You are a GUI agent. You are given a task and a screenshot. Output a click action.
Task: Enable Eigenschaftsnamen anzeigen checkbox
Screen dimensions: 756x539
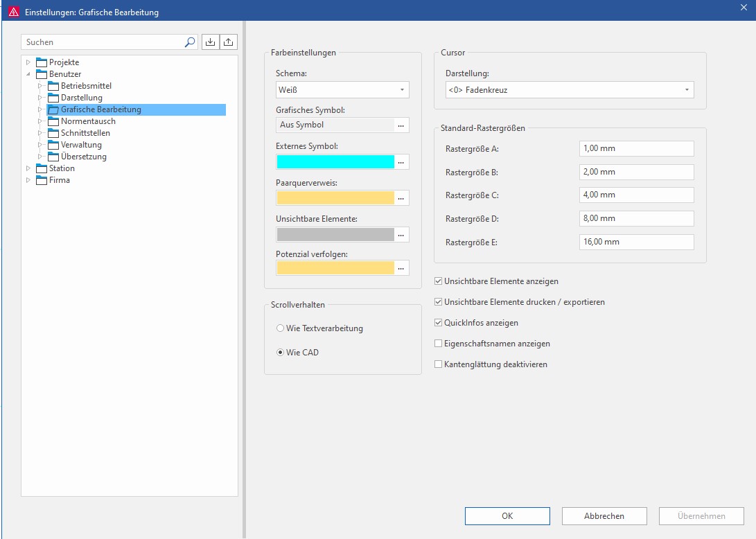438,343
